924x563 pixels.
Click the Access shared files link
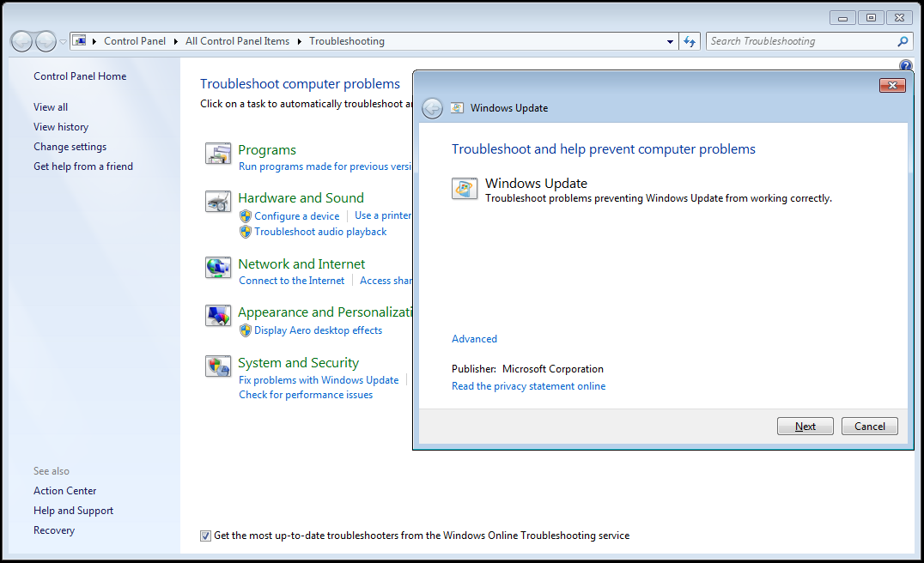[386, 281]
